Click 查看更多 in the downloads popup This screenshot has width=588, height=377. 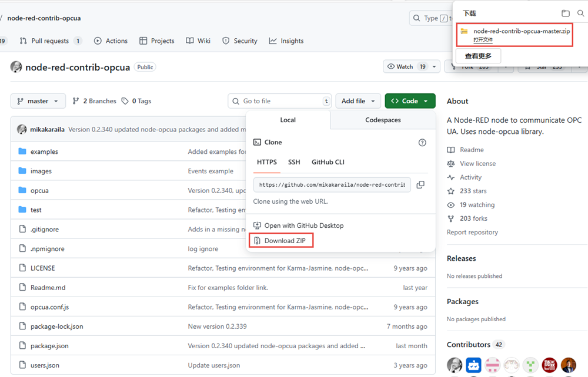click(478, 56)
